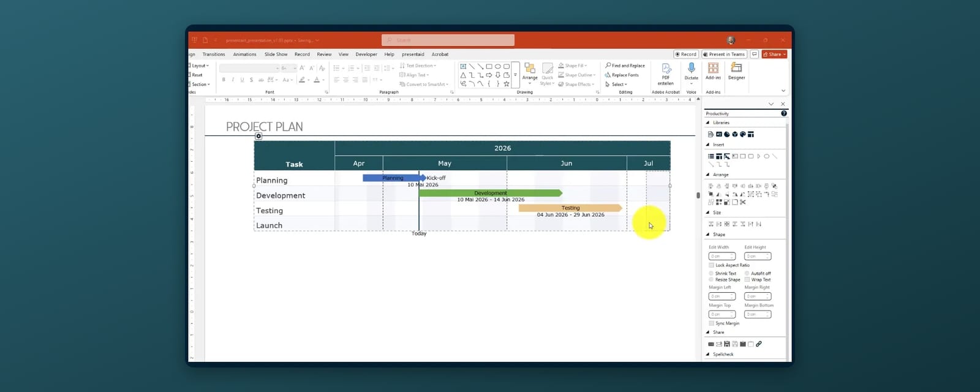
Task: Insert a text box shape
Action: (x=463, y=66)
